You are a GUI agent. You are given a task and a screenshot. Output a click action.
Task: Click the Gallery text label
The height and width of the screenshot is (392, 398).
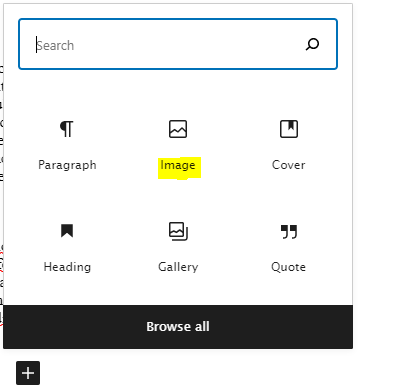[178, 267]
